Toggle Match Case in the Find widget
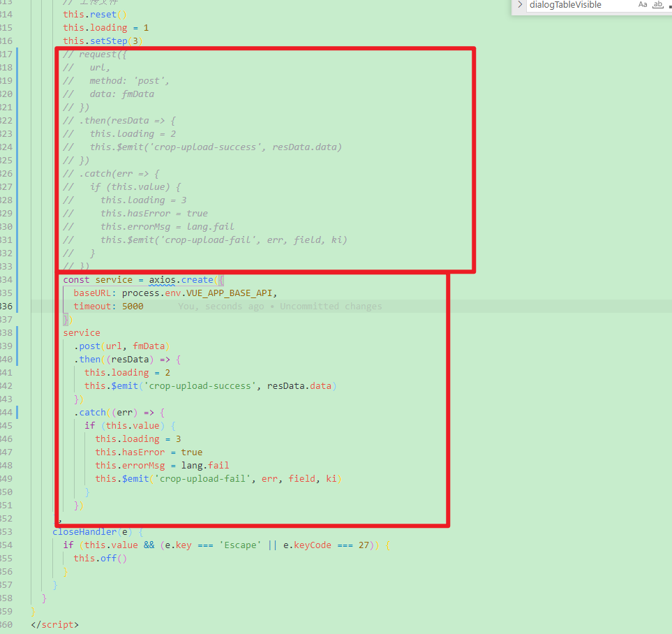The width and height of the screenshot is (672, 634). tap(643, 5)
